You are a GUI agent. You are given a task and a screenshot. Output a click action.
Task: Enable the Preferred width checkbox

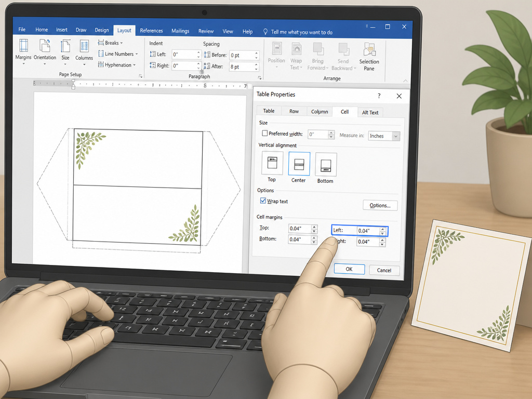click(264, 134)
